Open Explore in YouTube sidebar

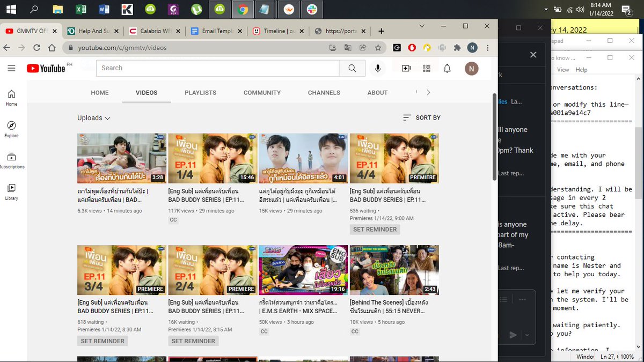tap(12, 129)
